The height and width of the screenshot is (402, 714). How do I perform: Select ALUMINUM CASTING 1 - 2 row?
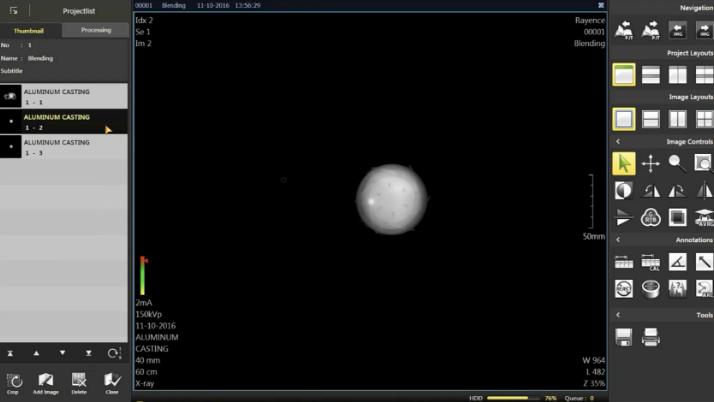point(64,122)
